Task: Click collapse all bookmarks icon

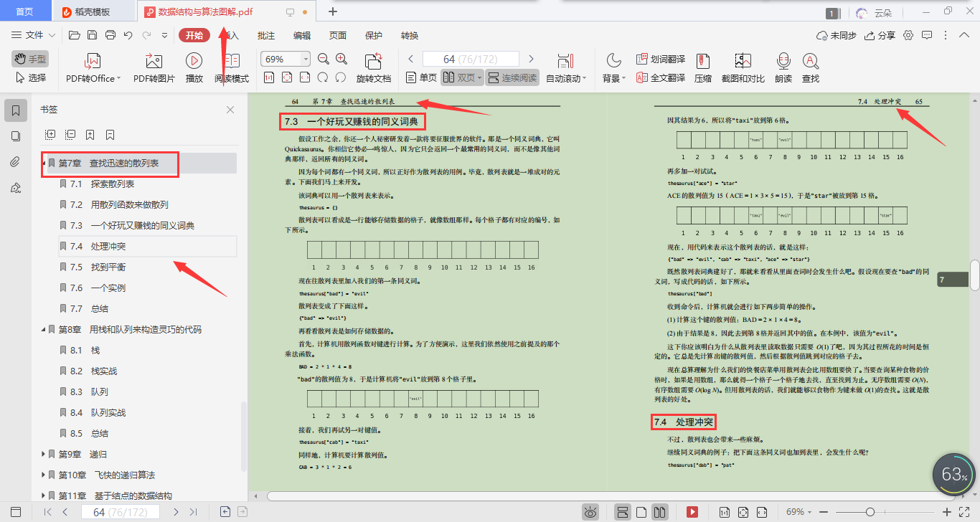Action: [x=70, y=134]
